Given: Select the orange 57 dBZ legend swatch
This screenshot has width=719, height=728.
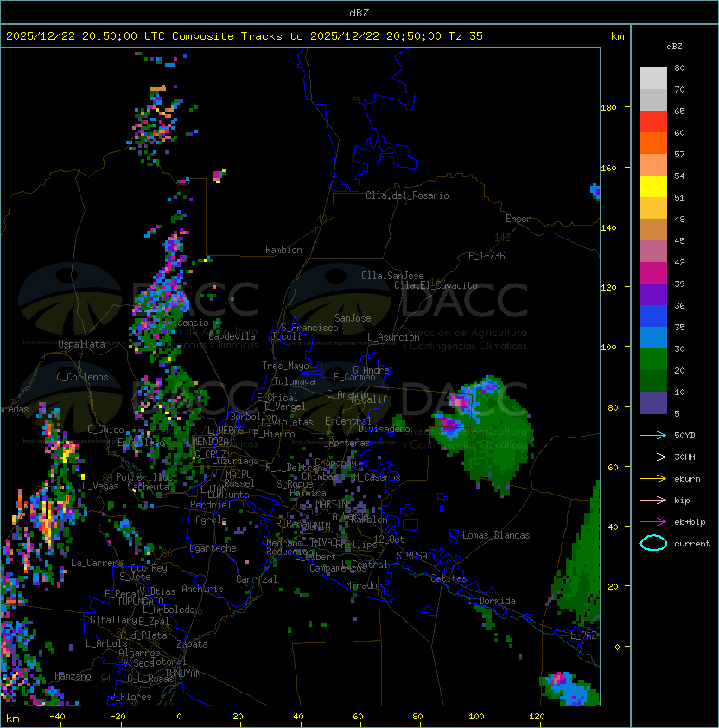Looking at the screenshot, I should [x=653, y=144].
